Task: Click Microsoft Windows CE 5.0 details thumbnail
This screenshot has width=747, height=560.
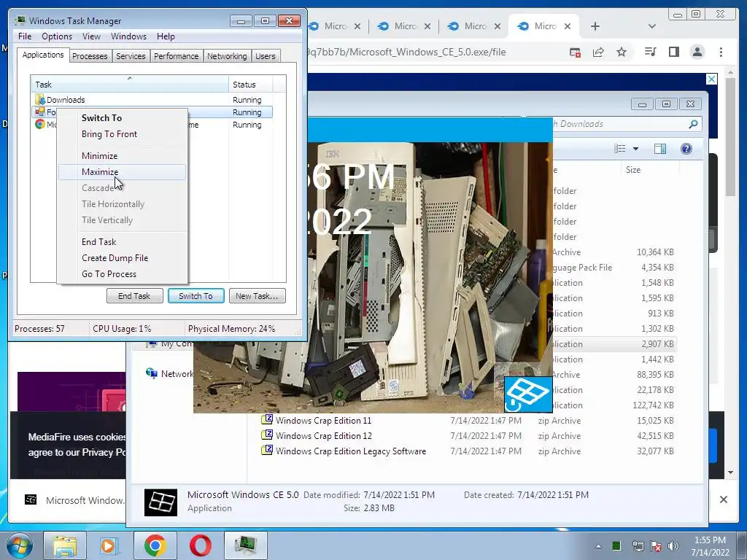Action: click(161, 502)
